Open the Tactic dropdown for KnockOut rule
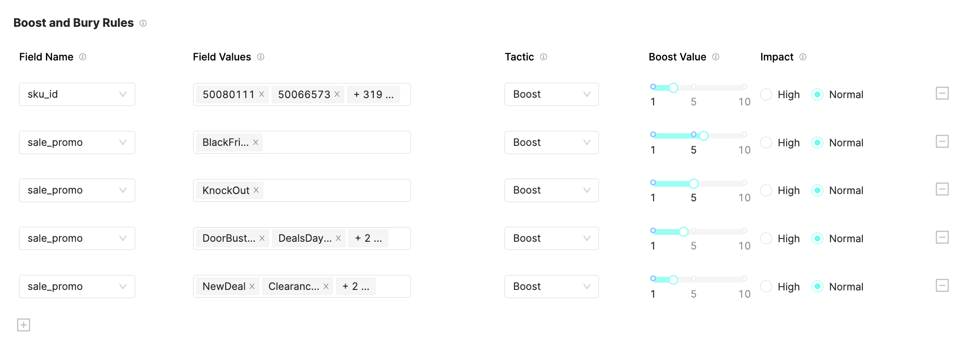This screenshot has height=349, width=980. coord(551,190)
